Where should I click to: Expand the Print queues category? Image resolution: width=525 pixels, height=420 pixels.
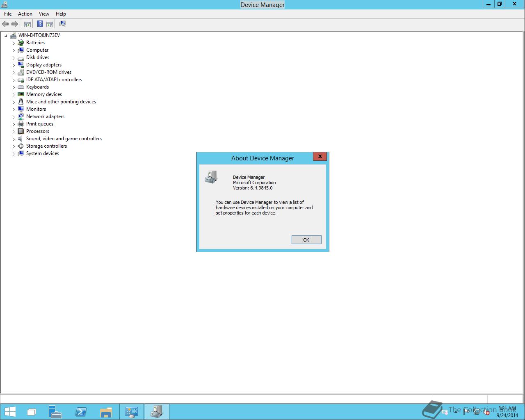coord(14,124)
